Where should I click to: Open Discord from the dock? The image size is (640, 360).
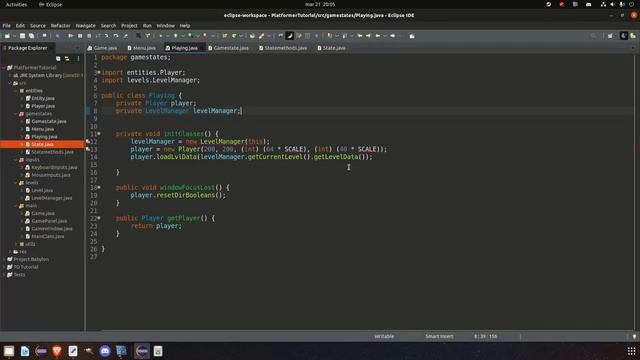point(104,351)
